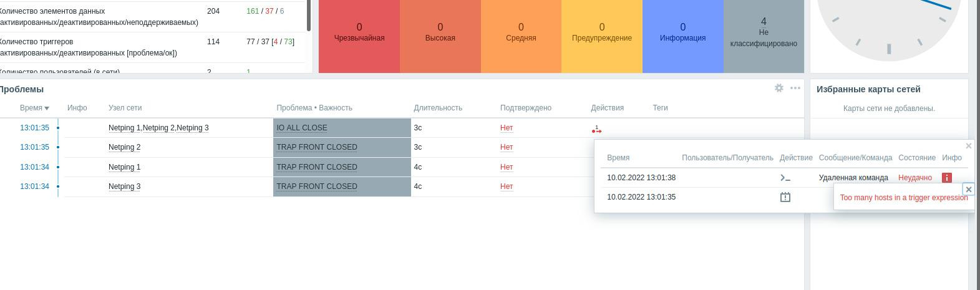Screen dimensions: 980x290
Task: Acknowledge IO ALL CLOSE via Нет link
Action: 507,128
